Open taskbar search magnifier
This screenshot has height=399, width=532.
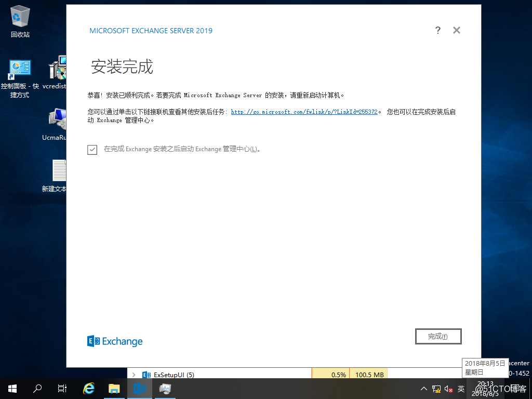(x=37, y=389)
